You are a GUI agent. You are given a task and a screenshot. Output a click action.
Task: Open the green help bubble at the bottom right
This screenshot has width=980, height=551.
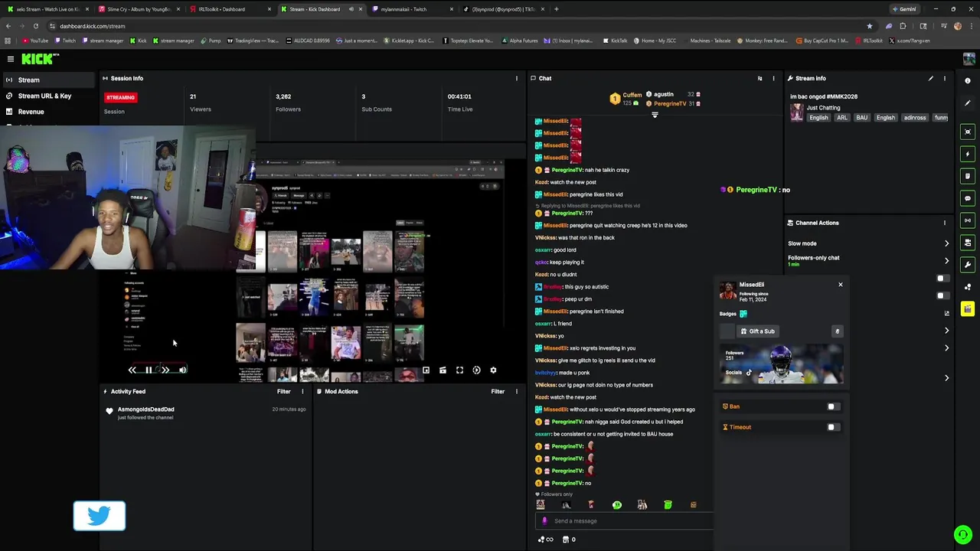pyautogui.click(x=963, y=534)
